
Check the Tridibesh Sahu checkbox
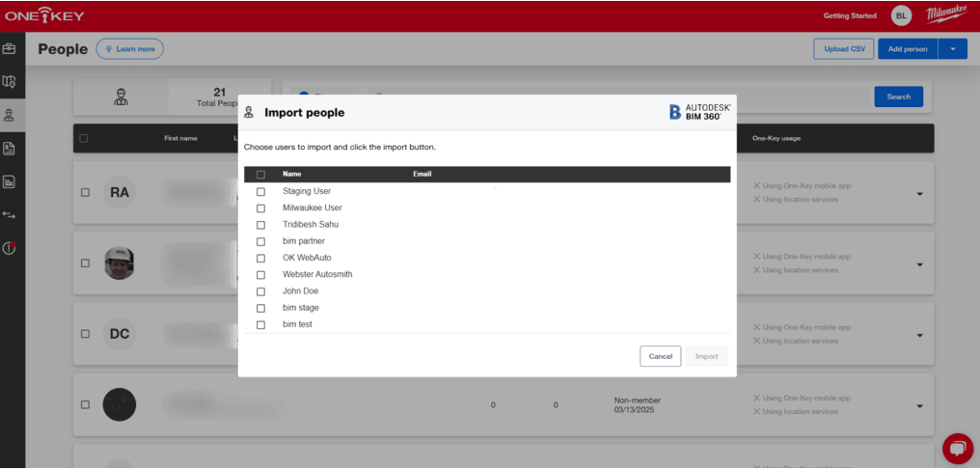point(260,224)
